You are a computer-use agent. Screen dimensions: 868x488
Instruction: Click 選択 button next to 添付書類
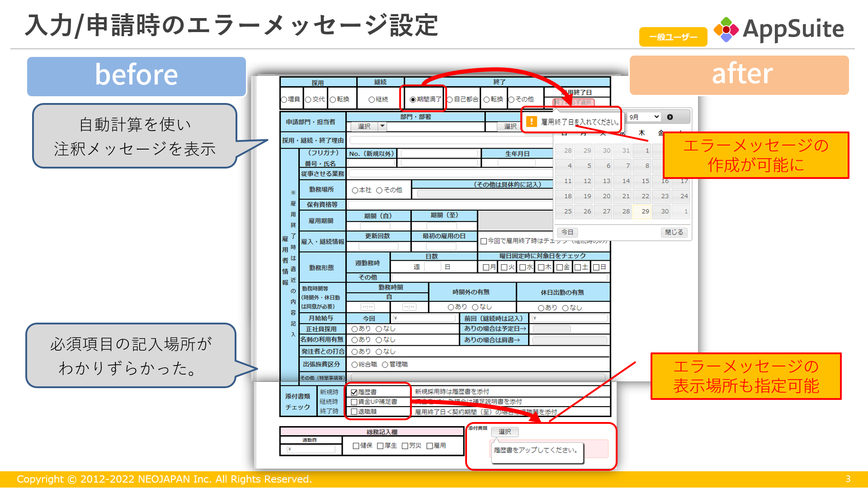[505, 432]
